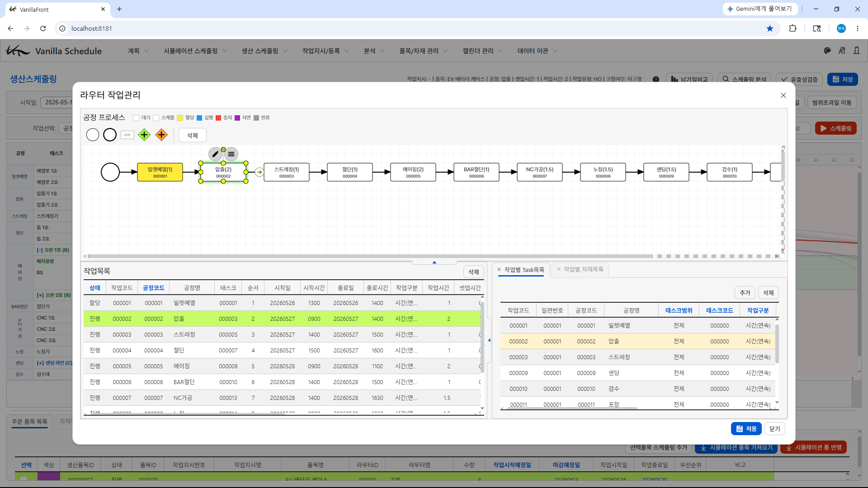Viewport: 868px width, 488px height.
Task: Reload the page in Chrome
Action: 43,28
